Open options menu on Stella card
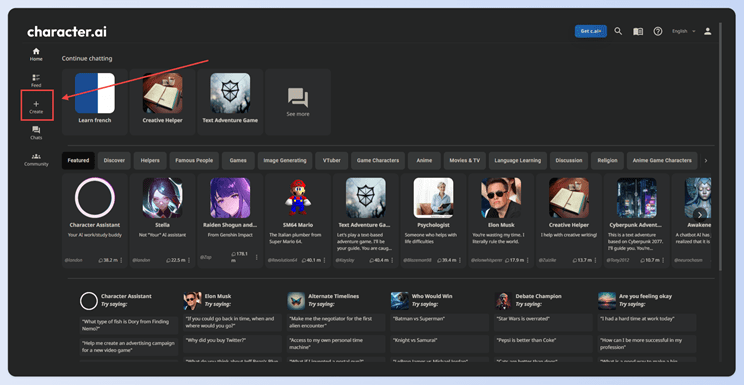The width and height of the screenshot is (744, 385). click(x=189, y=260)
